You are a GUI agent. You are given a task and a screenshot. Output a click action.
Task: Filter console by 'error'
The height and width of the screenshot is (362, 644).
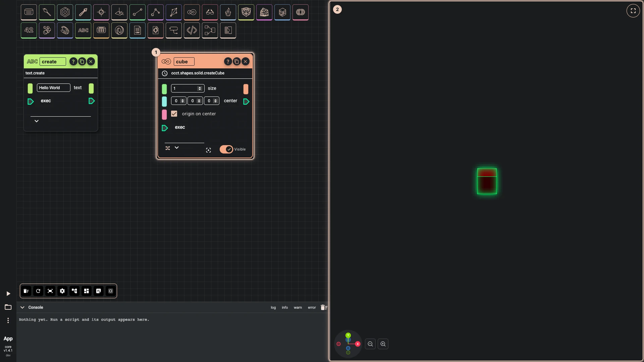[x=312, y=307]
